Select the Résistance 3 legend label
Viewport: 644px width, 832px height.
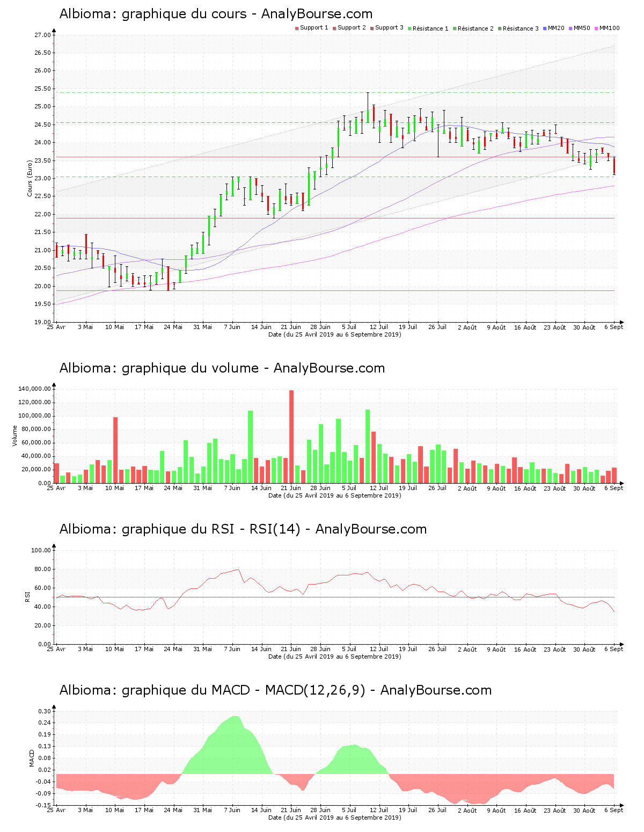521,28
